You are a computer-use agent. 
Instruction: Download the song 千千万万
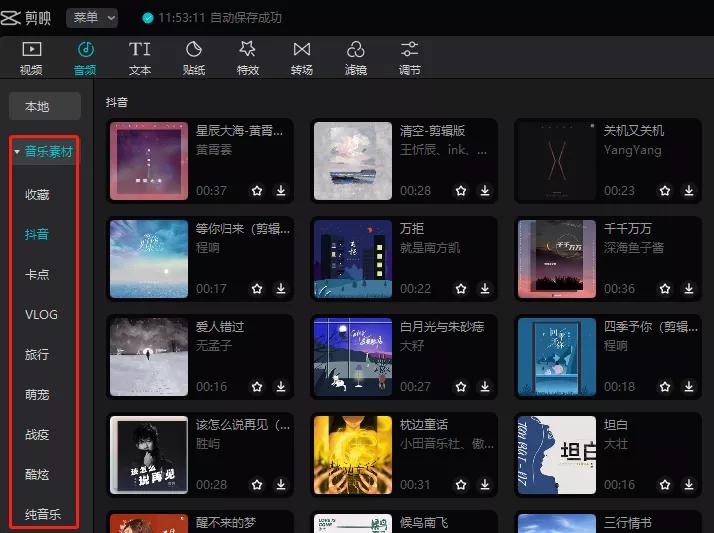tap(689, 288)
